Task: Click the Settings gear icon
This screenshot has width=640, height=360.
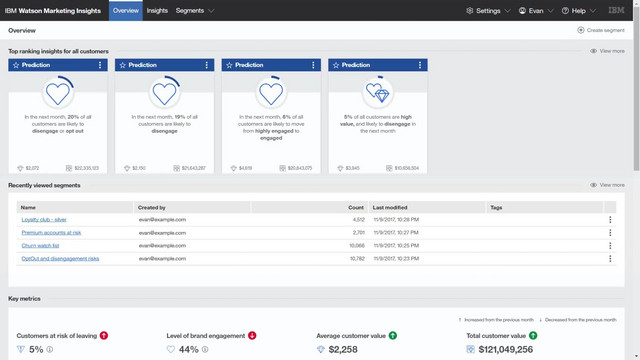Action: (470, 11)
